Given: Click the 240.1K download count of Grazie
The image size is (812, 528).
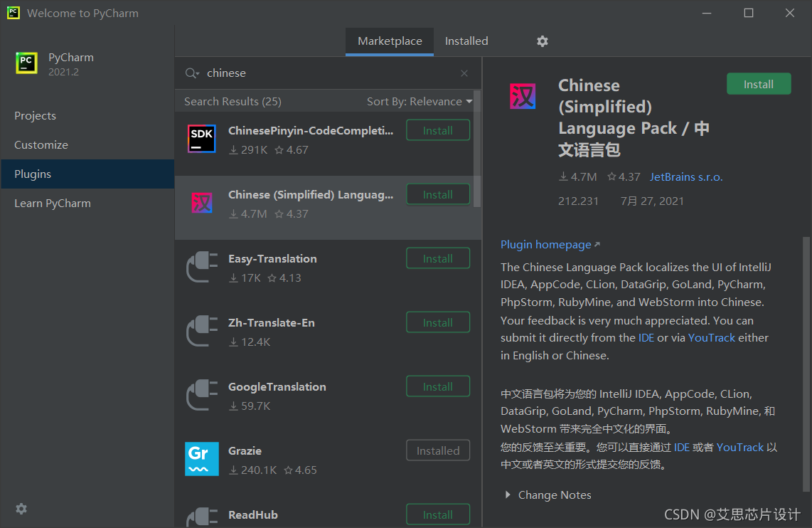Looking at the screenshot, I should [253, 470].
